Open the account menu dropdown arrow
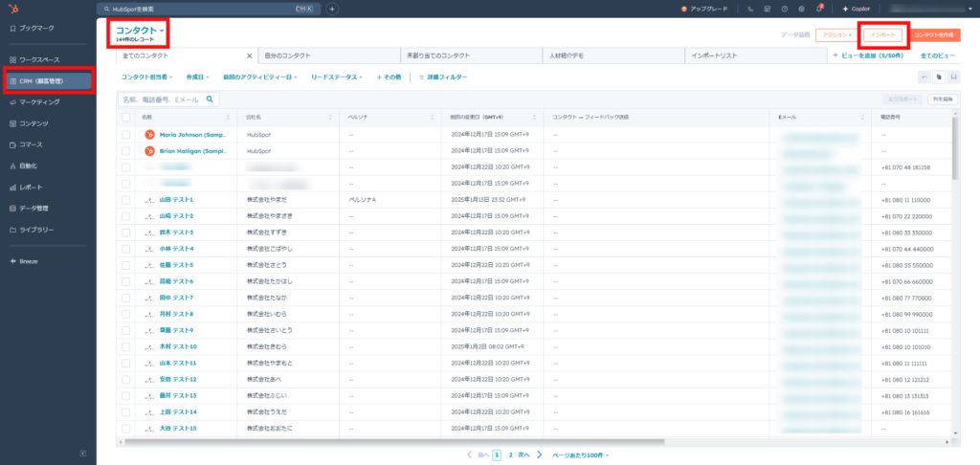The width and height of the screenshot is (980, 465). [x=970, y=9]
